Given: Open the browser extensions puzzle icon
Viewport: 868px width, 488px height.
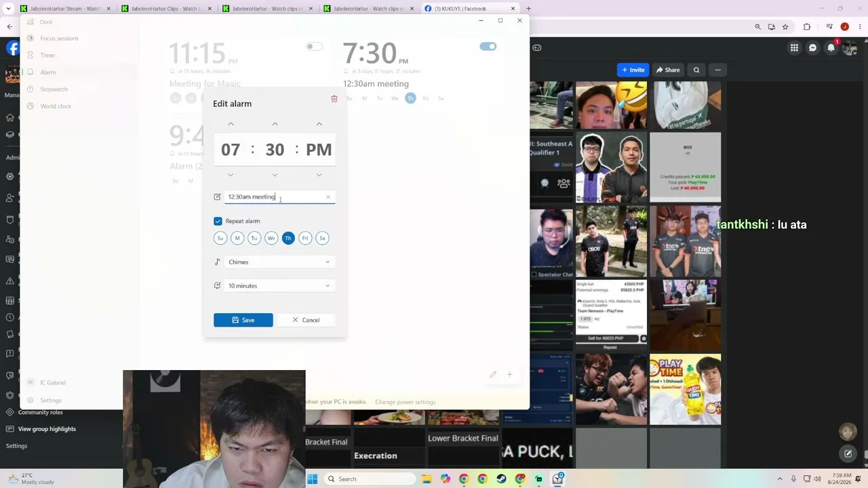Looking at the screenshot, I should tap(807, 27).
